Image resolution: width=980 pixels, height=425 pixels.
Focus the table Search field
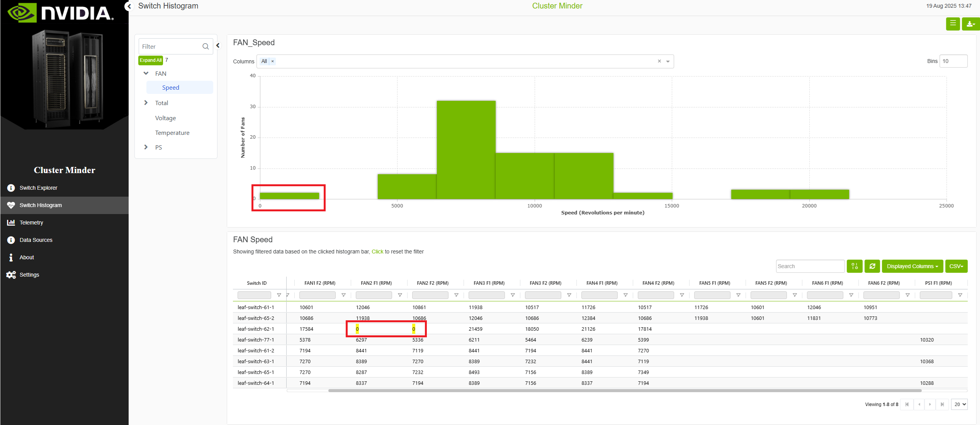coord(810,266)
